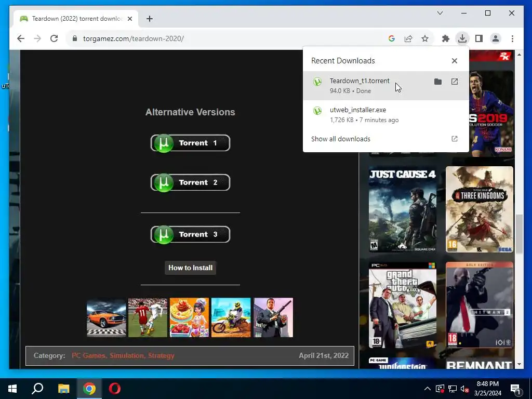Click the page scrollbar down arrow

(519, 364)
